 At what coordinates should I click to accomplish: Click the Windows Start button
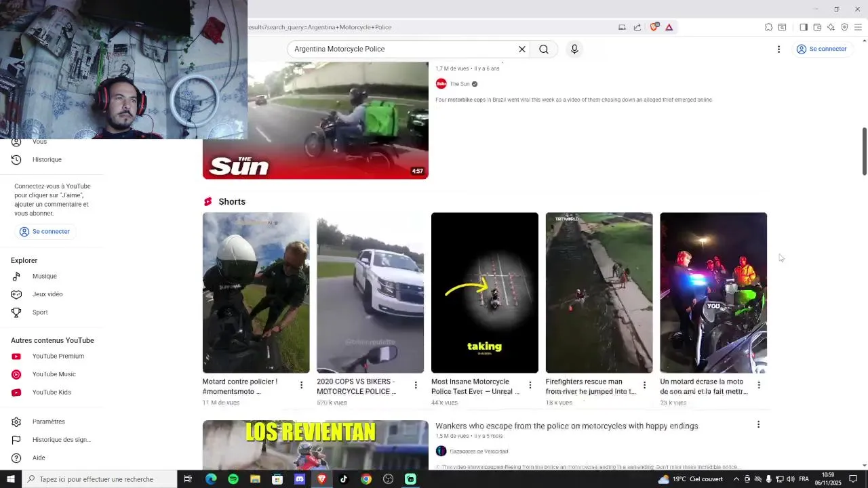click(x=10, y=479)
